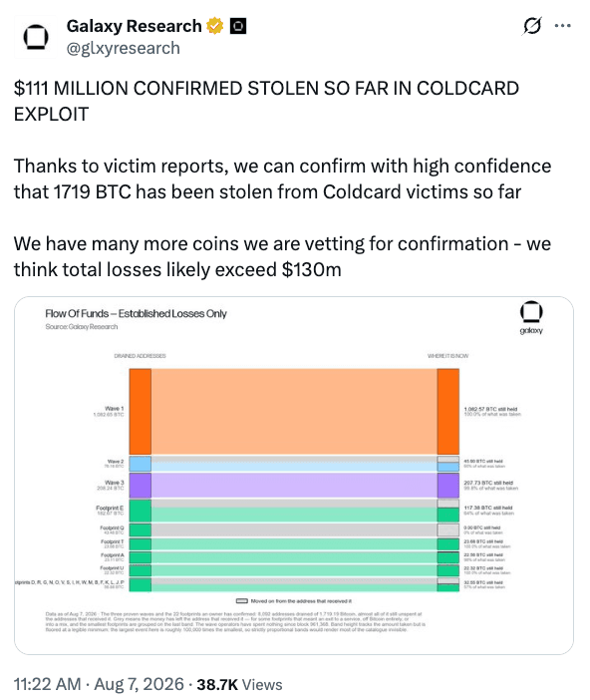
Task: Open the Galaxy Research profile avatar
Action: (x=36, y=37)
